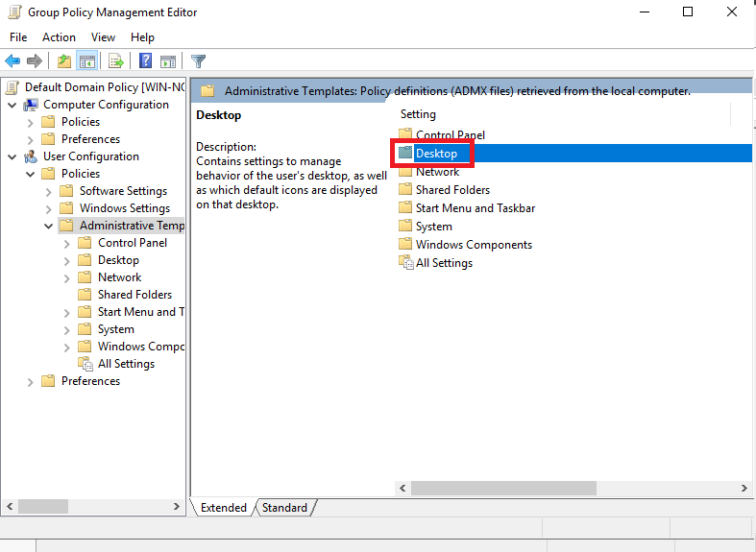Click All Settings icon in tree
Viewport: 756px width, 552px height.
[85, 364]
